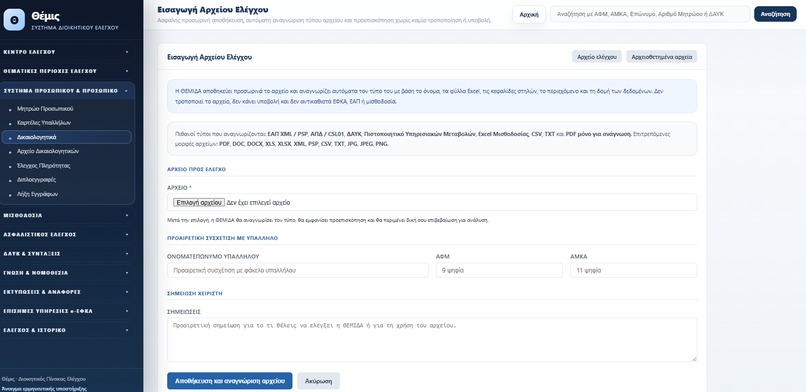
Task: Expand the ΕΚΤΥΠΩΣΕΙΣ & ΑΝΑΦΟΡΕΣ section
Action: pos(67,292)
